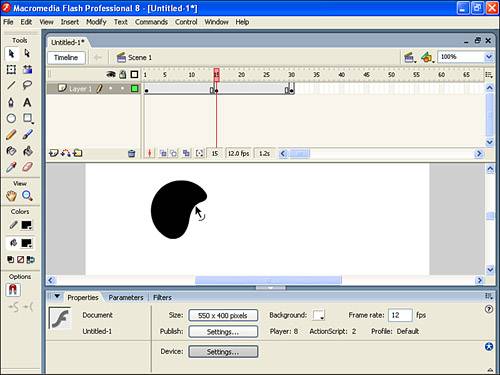Select the Line tool
Screen dimensions: 500x375
click(x=11, y=85)
